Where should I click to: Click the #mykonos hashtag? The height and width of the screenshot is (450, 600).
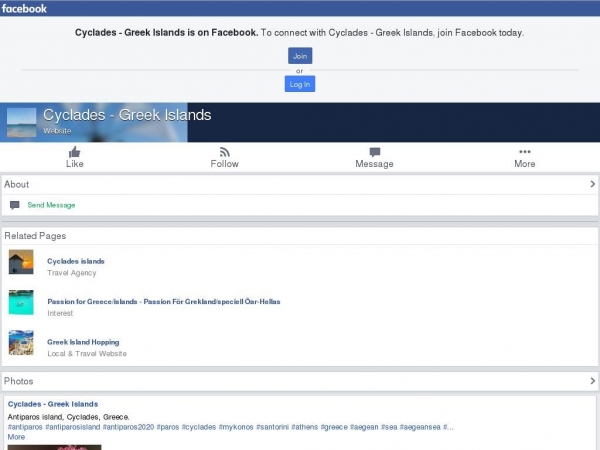click(x=236, y=427)
